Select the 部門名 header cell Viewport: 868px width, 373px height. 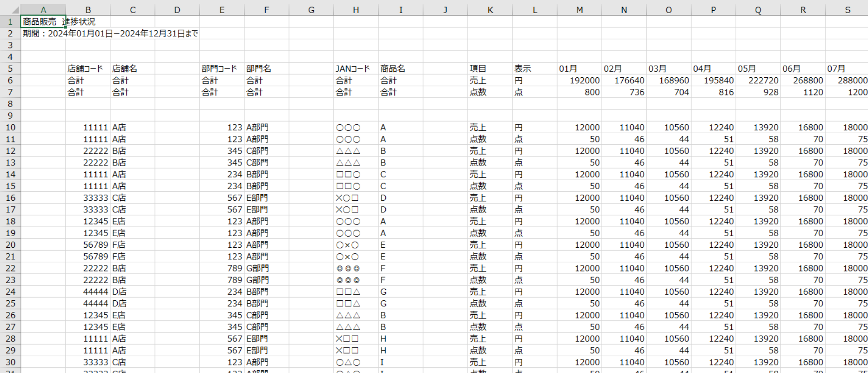(x=267, y=68)
